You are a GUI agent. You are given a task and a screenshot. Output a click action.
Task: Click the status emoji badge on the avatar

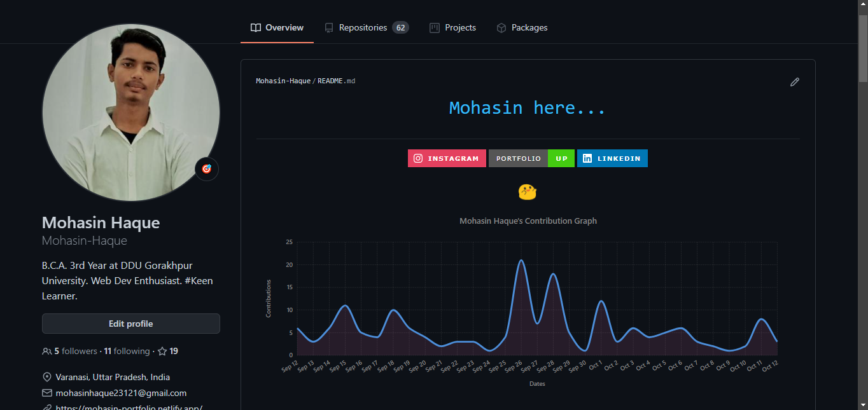[206, 168]
